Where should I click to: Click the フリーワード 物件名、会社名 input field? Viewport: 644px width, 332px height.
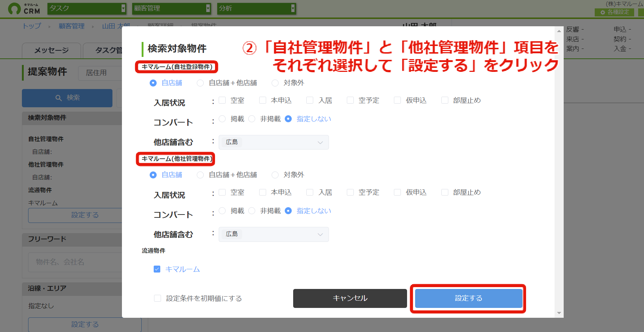(x=75, y=262)
